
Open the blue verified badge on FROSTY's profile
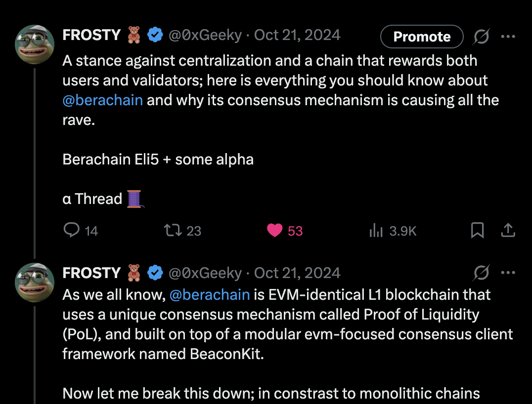(x=155, y=35)
